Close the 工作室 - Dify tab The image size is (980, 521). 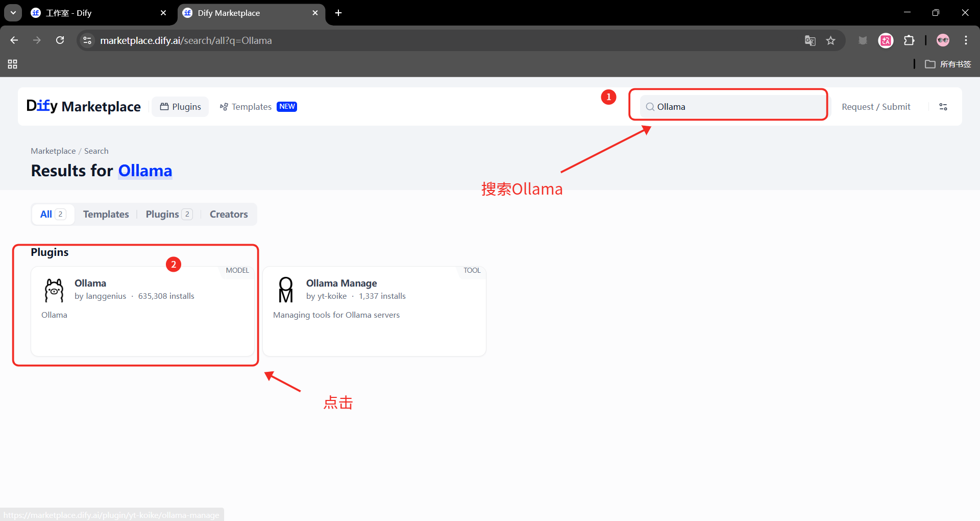(x=163, y=13)
